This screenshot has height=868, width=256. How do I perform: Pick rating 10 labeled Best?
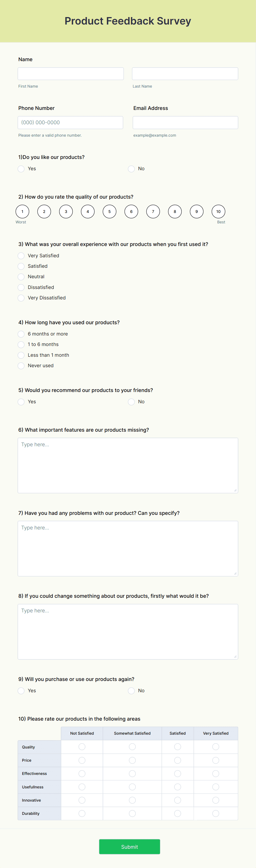pyautogui.click(x=218, y=211)
